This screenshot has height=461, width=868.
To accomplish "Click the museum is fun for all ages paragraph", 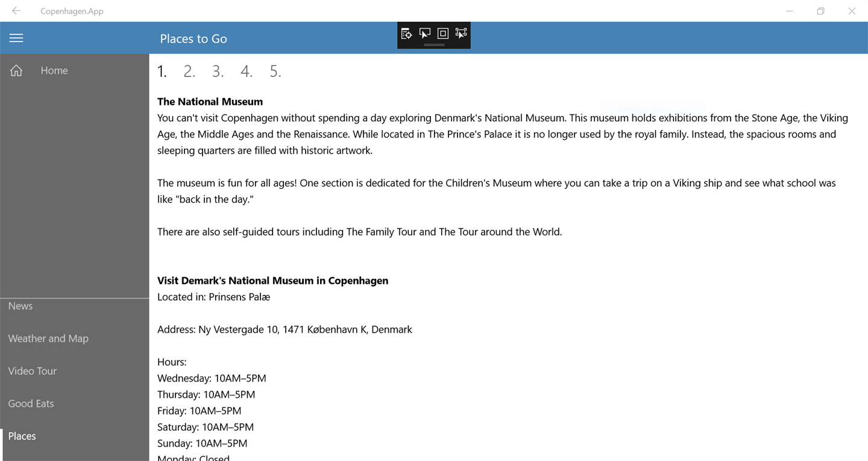I will [497, 191].
